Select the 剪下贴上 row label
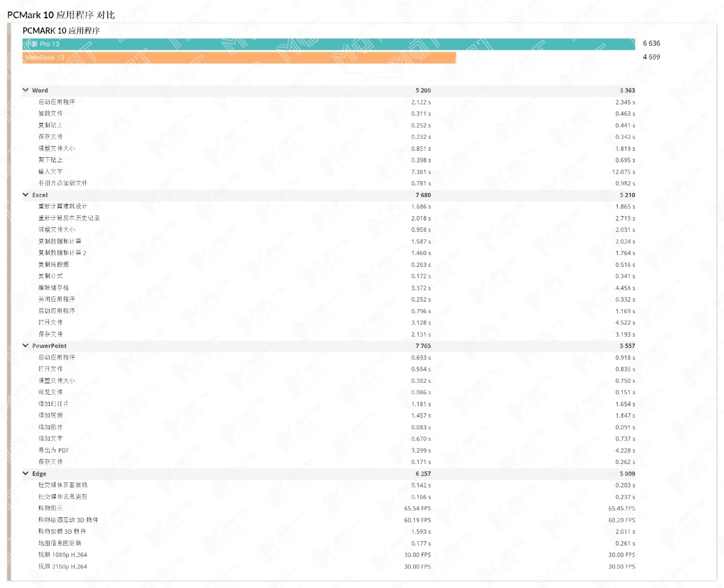 pos(50,160)
